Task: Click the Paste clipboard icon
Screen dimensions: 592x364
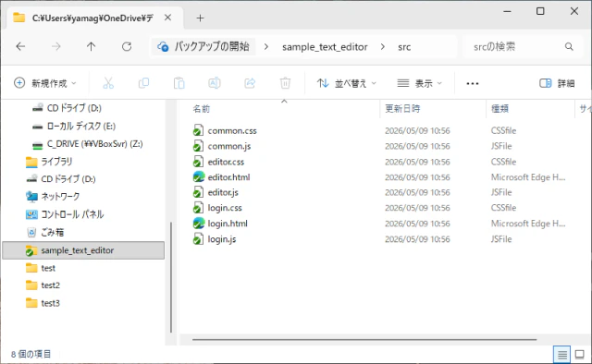Action: [179, 83]
